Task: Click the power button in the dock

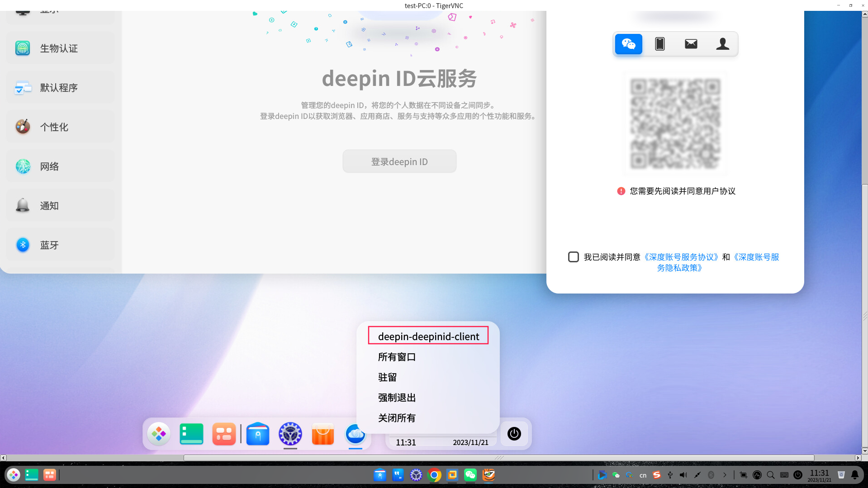Action: [514, 434]
